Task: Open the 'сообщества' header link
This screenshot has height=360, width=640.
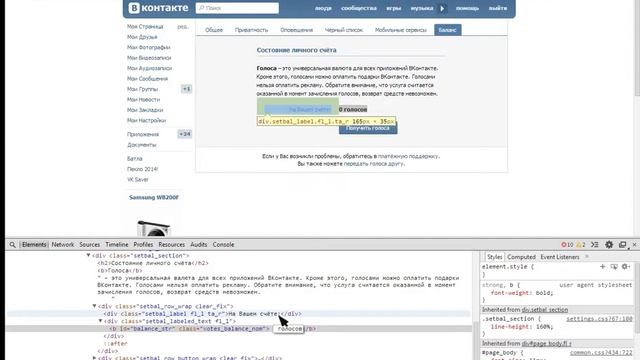Action: (x=359, y=8)
